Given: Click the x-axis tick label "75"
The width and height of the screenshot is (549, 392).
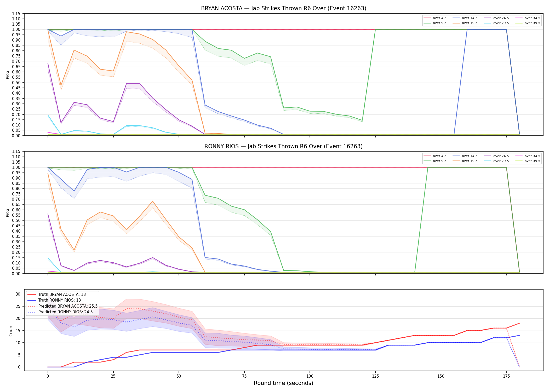Looking at the screenshot, I should click(244, 376).
